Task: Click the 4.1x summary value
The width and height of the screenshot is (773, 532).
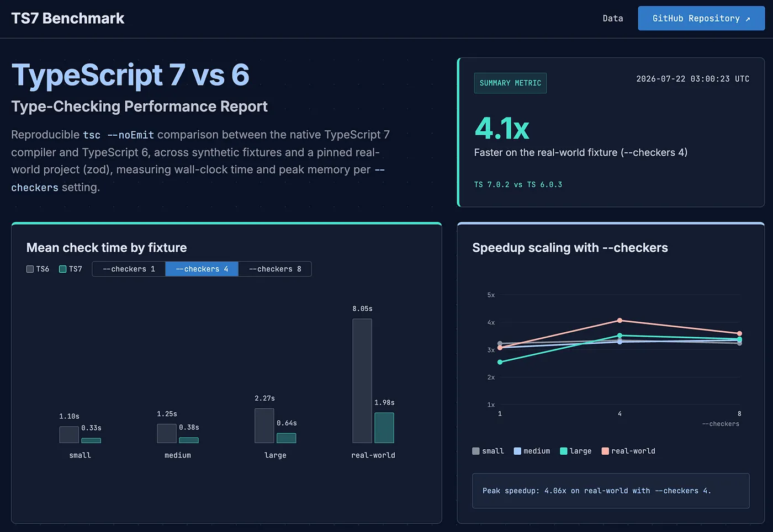Action: point(502,128)
